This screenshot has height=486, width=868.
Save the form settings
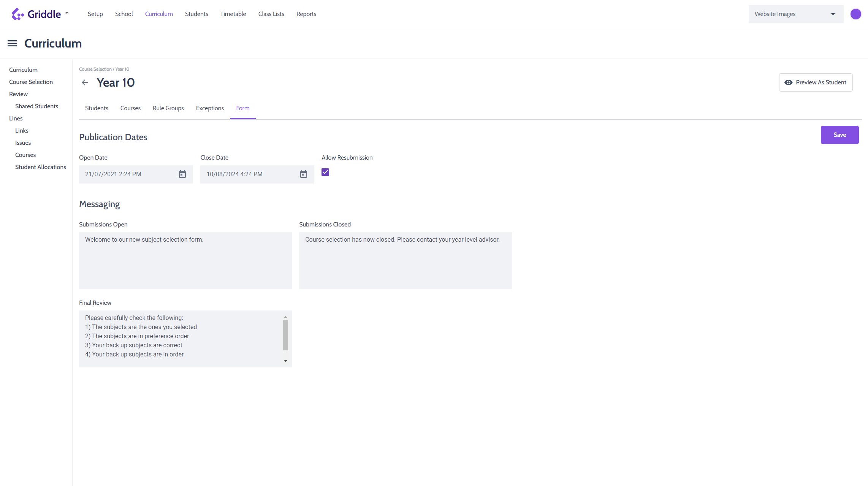839,135
